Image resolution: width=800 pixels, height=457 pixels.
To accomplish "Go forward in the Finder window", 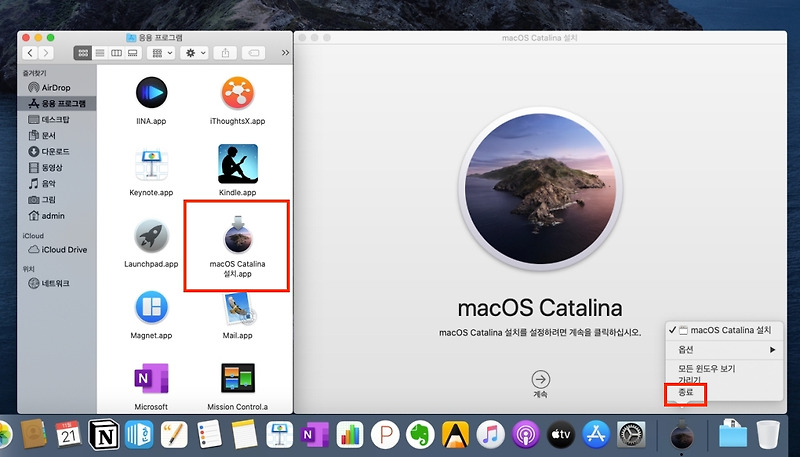I will click(x=46, y=53).
